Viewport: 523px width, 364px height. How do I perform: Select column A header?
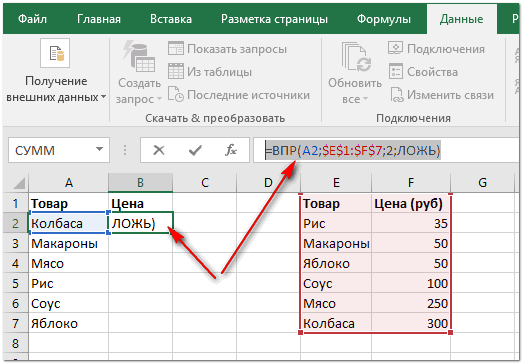[x=68, y=183]
